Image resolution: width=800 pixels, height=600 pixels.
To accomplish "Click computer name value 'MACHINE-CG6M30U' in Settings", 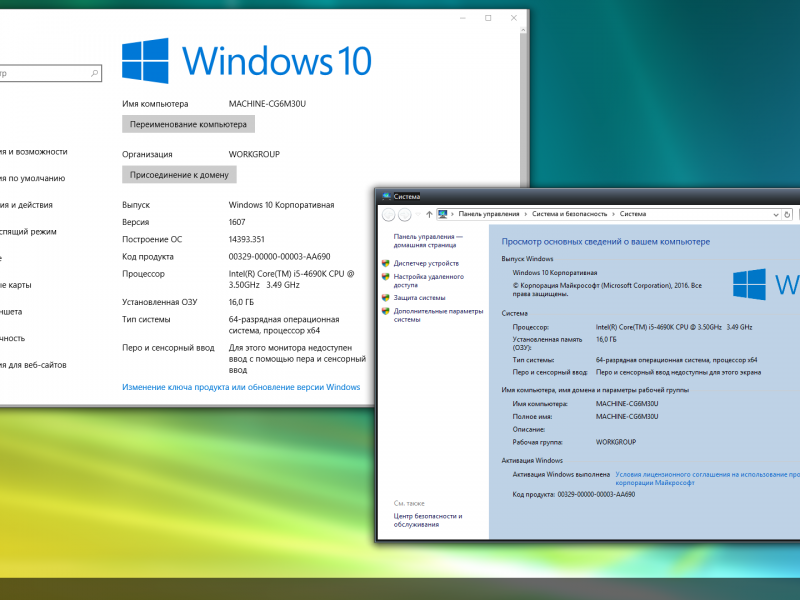I will 267,104.
